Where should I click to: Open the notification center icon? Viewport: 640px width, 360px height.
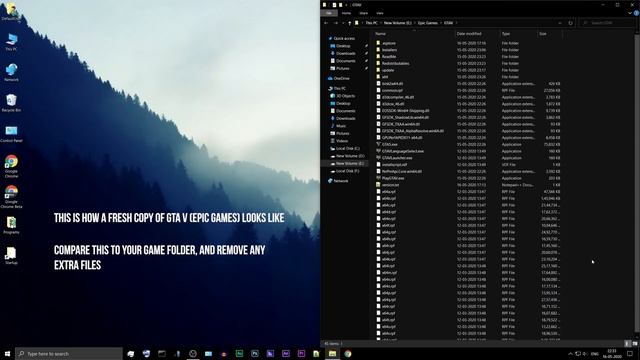pos(631,353)
